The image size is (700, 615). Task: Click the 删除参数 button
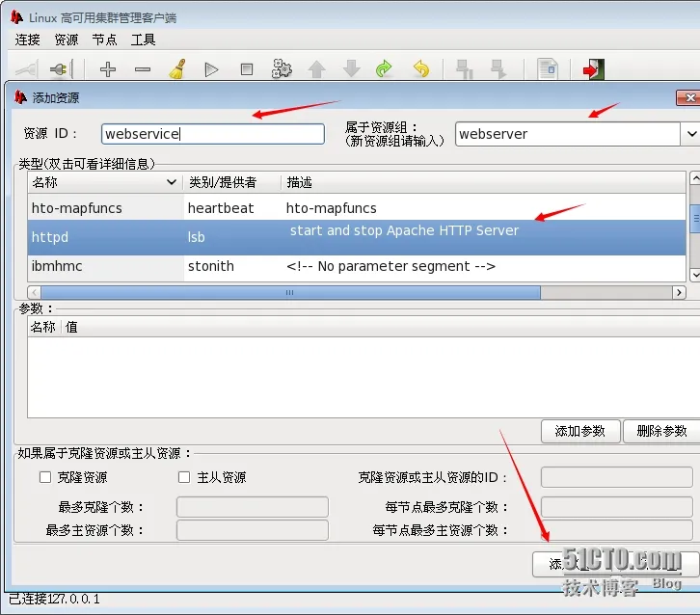click(661, 431)
